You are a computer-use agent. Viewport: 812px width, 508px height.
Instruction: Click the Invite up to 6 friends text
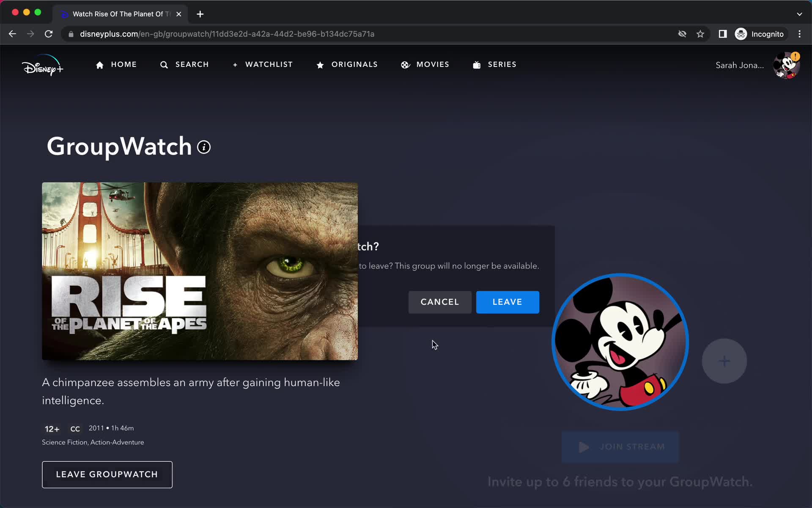click(x=620, y=482)
